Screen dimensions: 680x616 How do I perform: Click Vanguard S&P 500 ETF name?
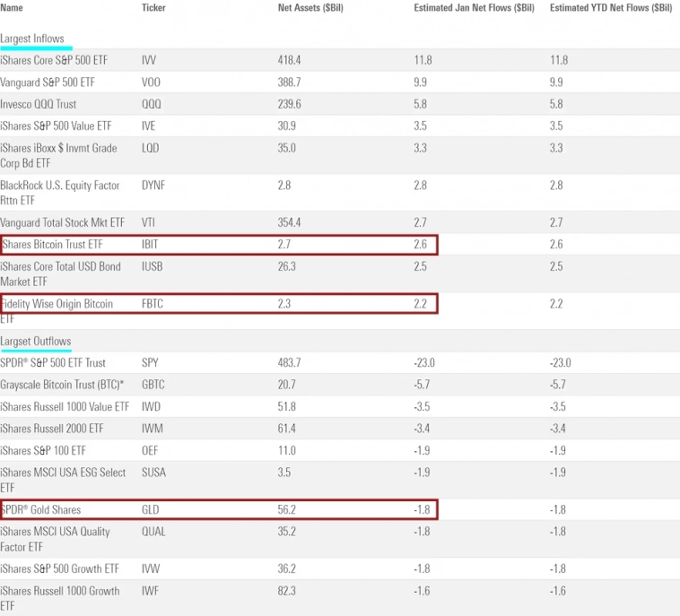pyautogui.click(x=48, y=82)
